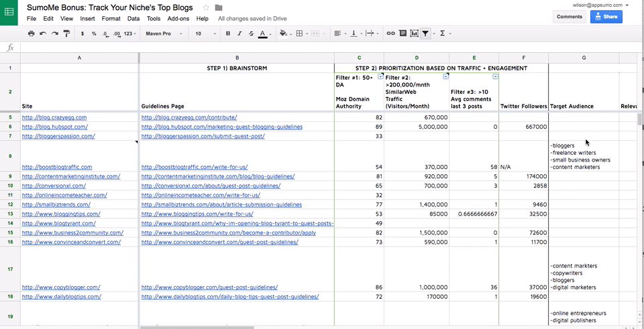Decrease decimal places

[105, 34]
